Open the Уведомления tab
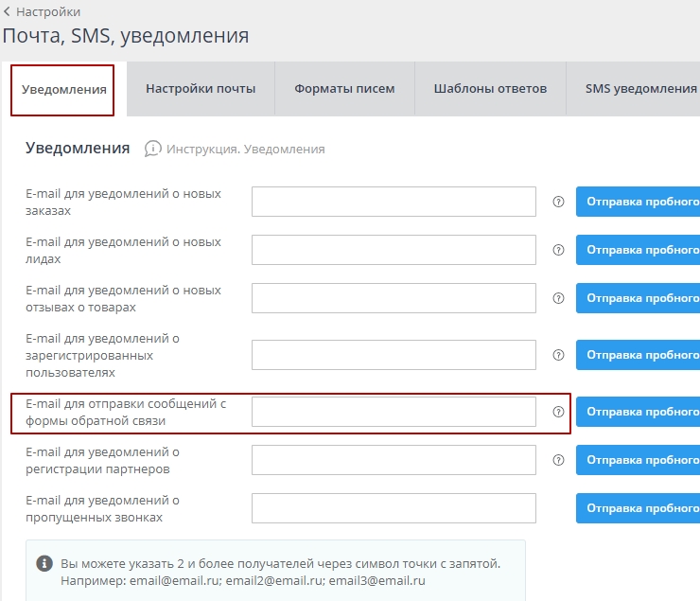The height and width of the screenshot is (601, 700). pyautogui.click(x=63, y=89)
